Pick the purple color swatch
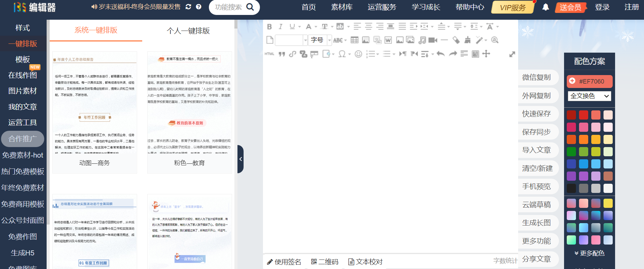This screenshot has width=644, height=269. pos(571,176)
